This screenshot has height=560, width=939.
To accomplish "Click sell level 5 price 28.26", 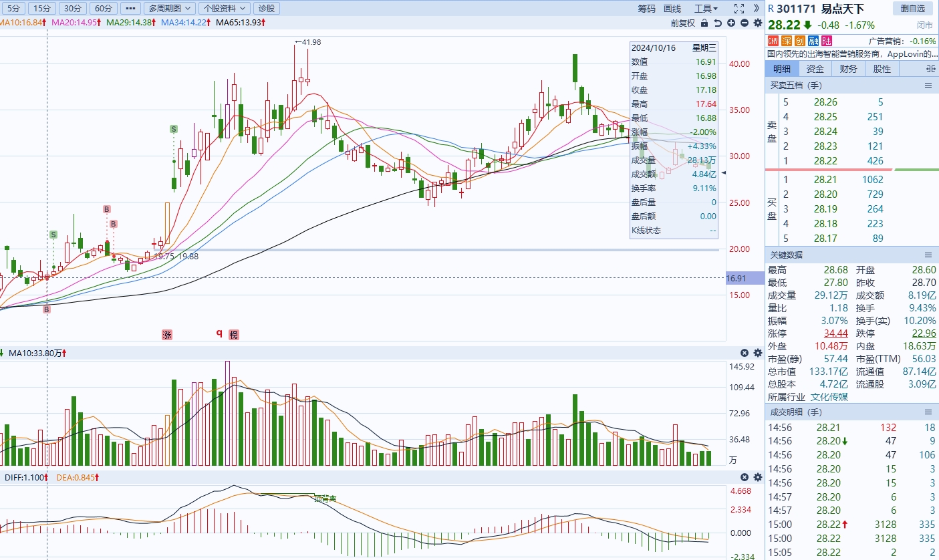I will coord(827,102).
